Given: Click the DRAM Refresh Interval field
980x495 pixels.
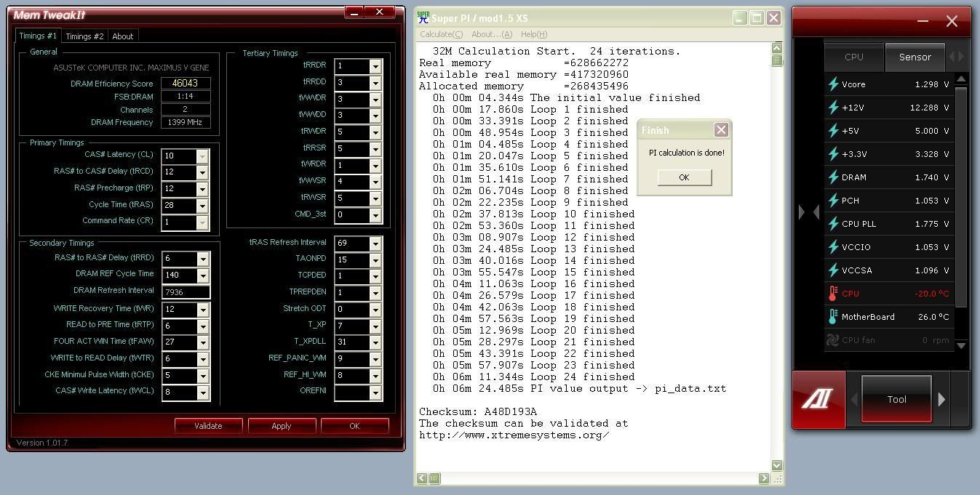Looking at the screenshot, I should [186, 291].
